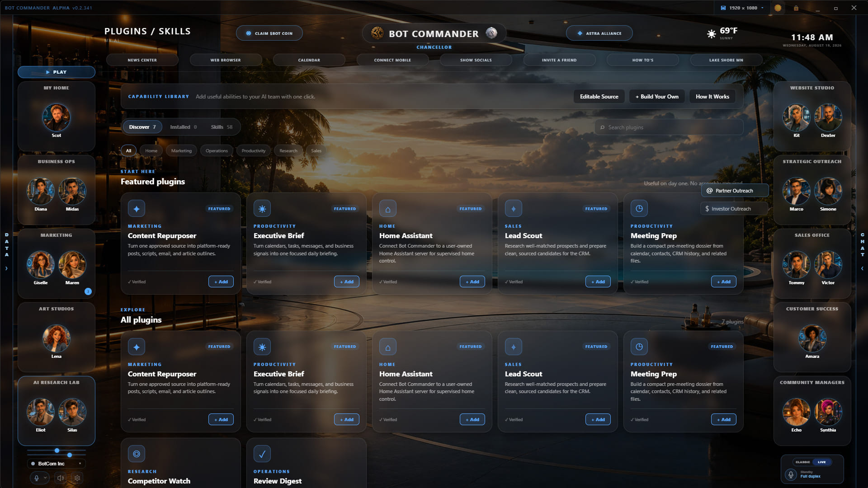Click the gold emblem left of Bot Commander
Screen dimensions: 868x488
click(x=377, y=33)
